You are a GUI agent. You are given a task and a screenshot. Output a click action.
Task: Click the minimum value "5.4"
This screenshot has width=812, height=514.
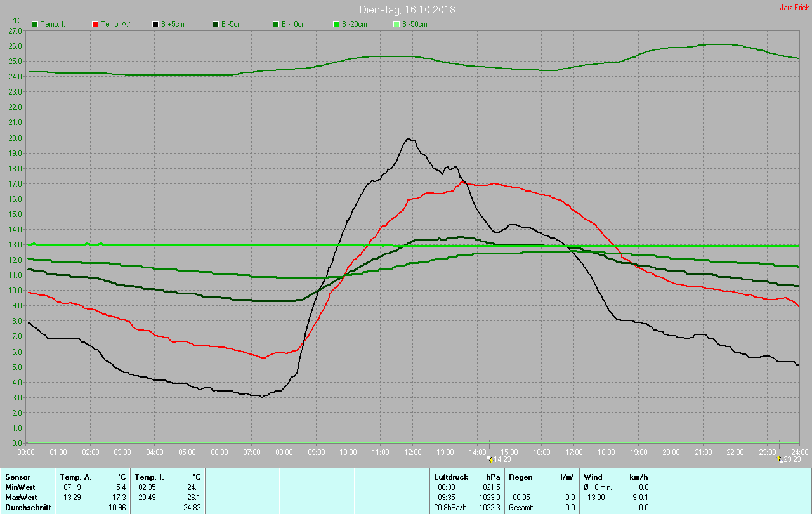pos(121,487)
